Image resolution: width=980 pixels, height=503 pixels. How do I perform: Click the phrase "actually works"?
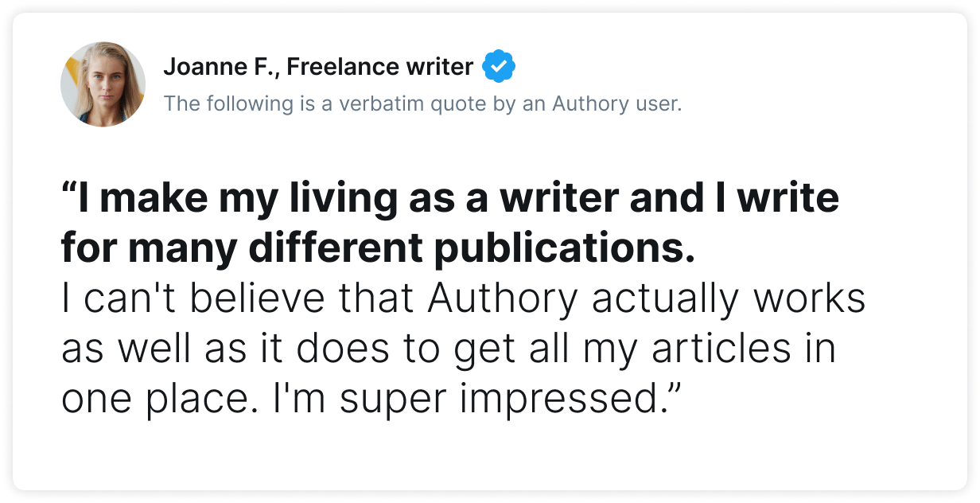tap(728, 300)
